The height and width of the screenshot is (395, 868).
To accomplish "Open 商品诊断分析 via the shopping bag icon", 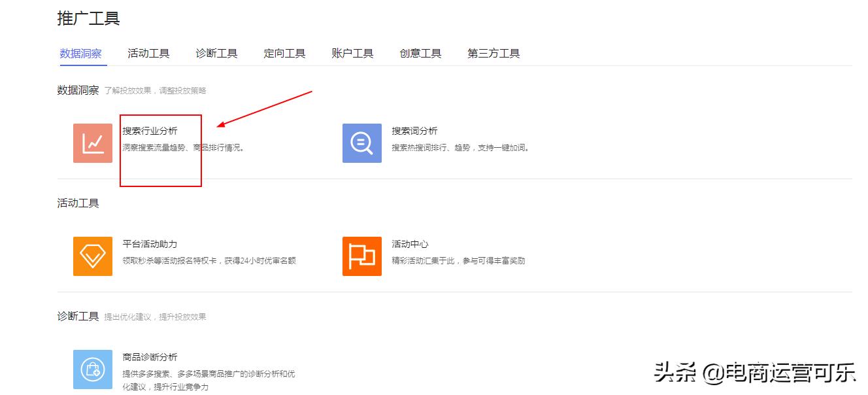I will [x=92, y=368].
